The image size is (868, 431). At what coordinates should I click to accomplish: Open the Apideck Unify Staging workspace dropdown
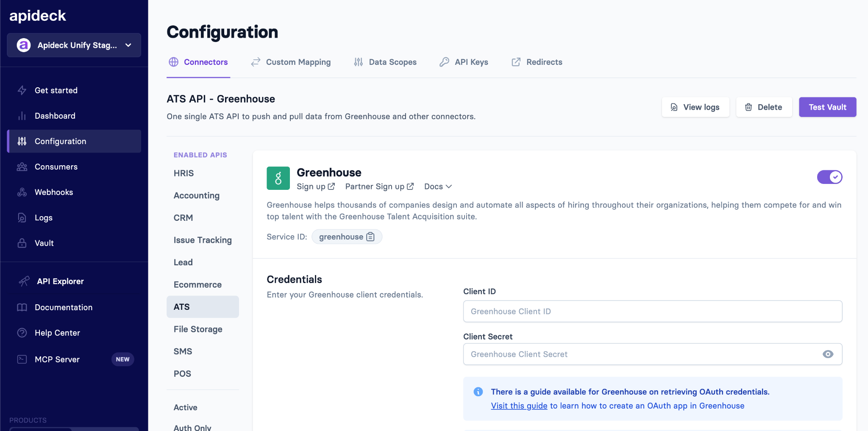pyautogui.click(x=74, y=45)
